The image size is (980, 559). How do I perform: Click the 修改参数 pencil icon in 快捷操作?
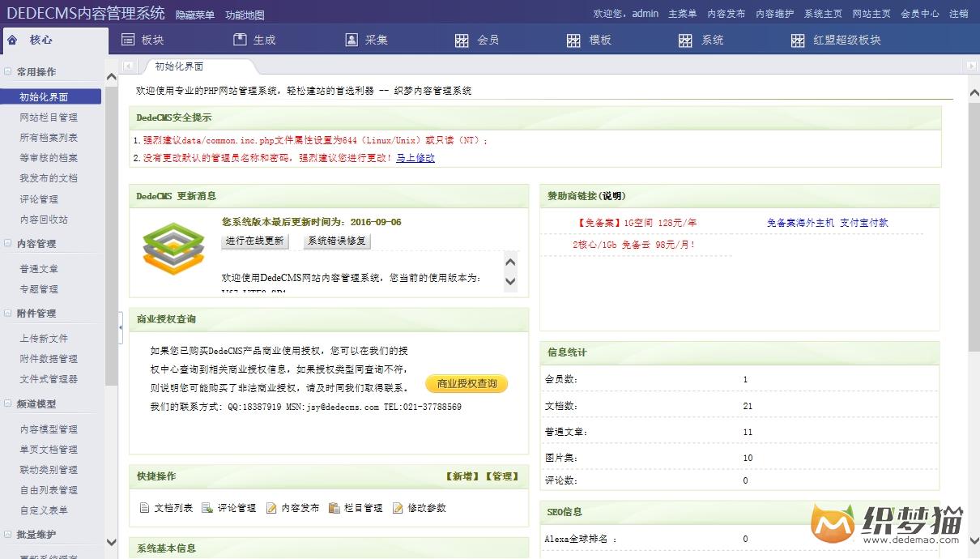click(398, 508)
